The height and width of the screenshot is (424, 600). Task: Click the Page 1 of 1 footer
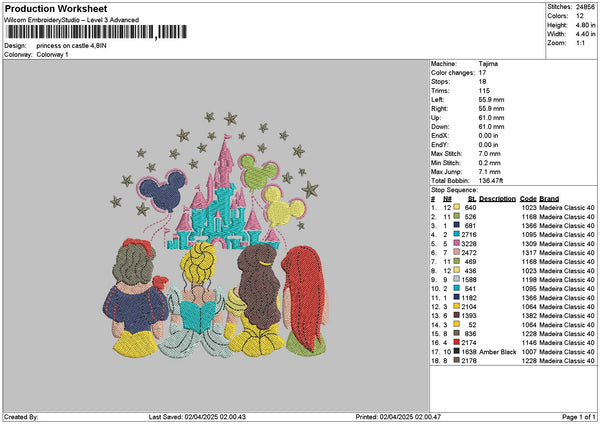[x=579, y=417]
